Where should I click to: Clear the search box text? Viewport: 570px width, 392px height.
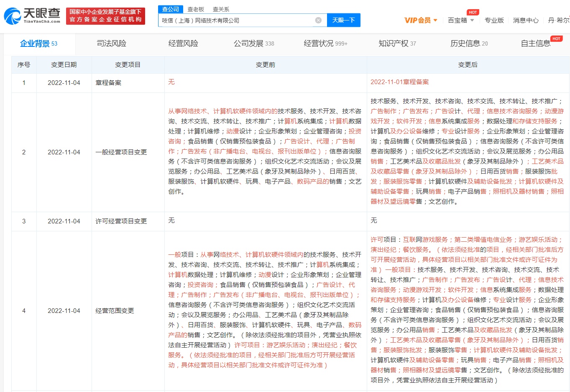pyautogui.click(x=318, y=20)
